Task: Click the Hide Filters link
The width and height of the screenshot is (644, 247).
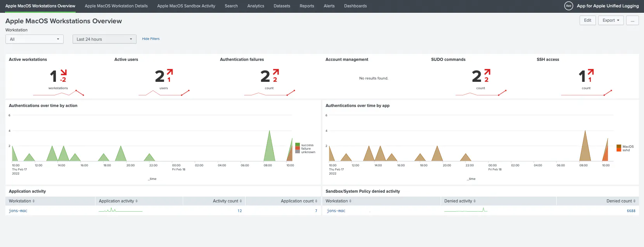Action: click(151, 39)
